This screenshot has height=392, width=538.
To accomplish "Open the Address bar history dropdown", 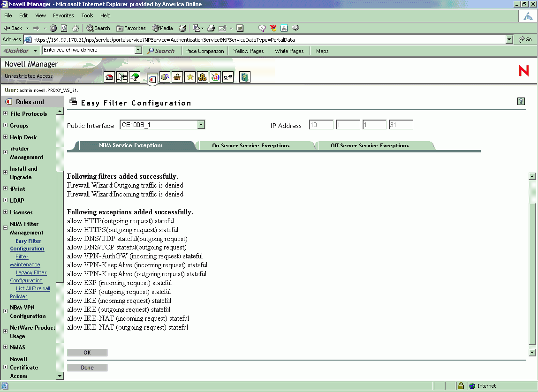I will click(509, 39).
